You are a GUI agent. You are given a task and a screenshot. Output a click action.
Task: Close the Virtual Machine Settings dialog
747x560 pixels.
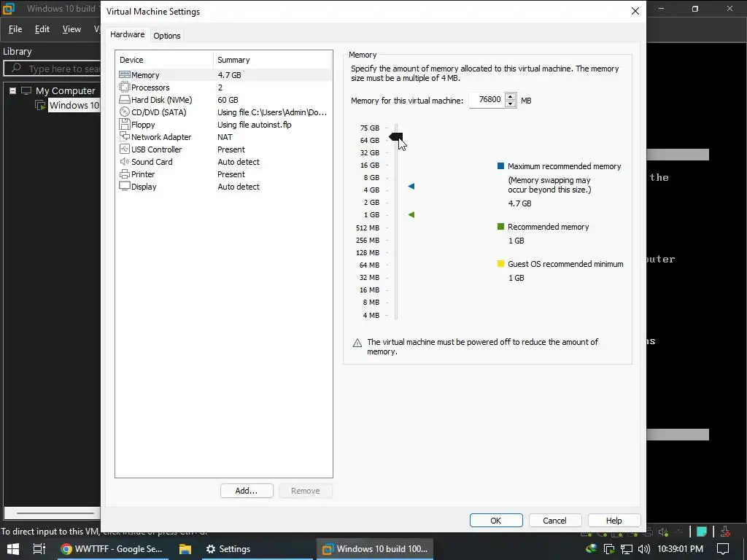(635, 11)
